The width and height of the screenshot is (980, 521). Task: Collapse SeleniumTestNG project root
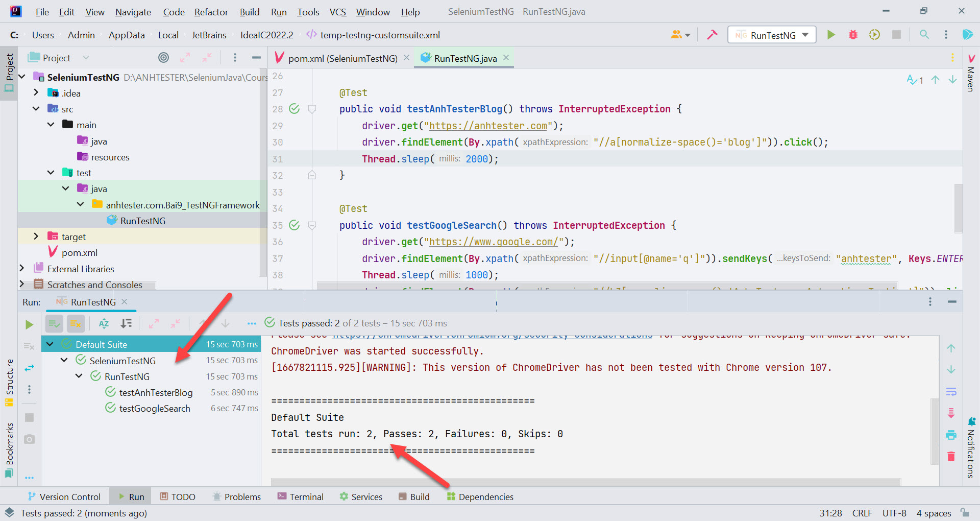(x=22, y=77)
